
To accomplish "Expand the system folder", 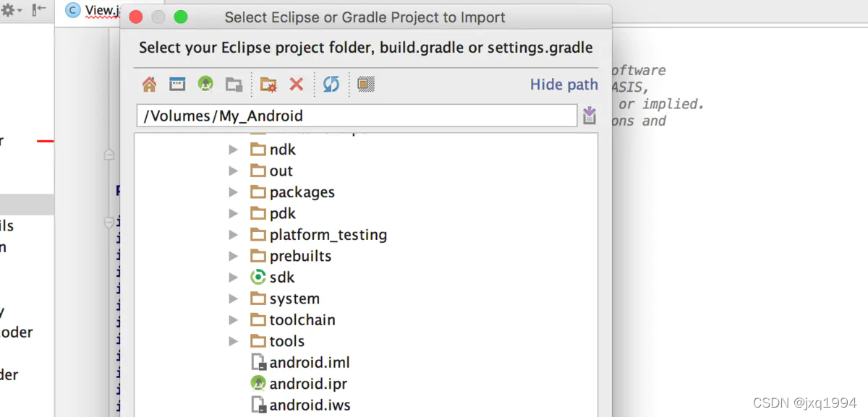I will 233,298.
